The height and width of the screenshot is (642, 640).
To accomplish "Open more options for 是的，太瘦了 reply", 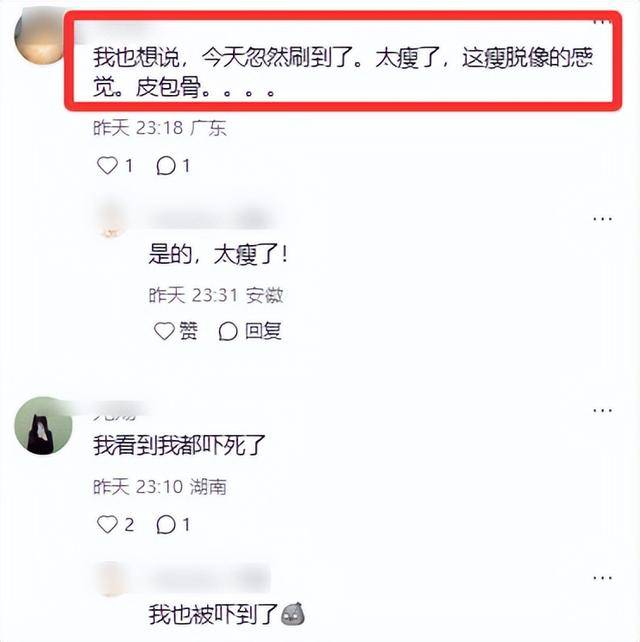I will tap(602, 219).
